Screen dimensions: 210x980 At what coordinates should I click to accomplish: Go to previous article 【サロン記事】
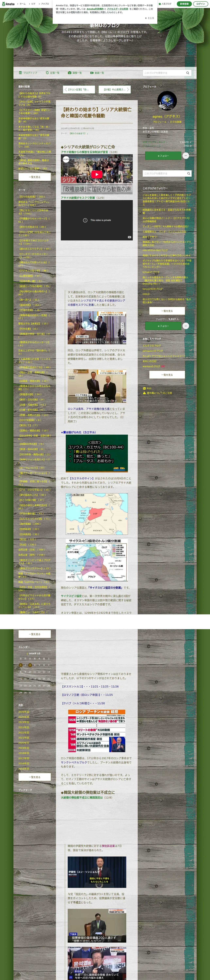pyautogui.click(x=79, y=89)
